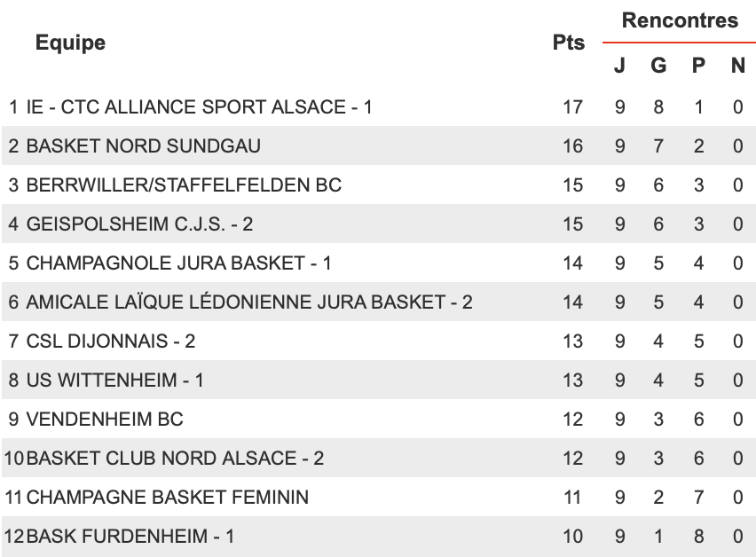Click the P column header
This screenshot has width=756, height=557.
tap(698, 65)
